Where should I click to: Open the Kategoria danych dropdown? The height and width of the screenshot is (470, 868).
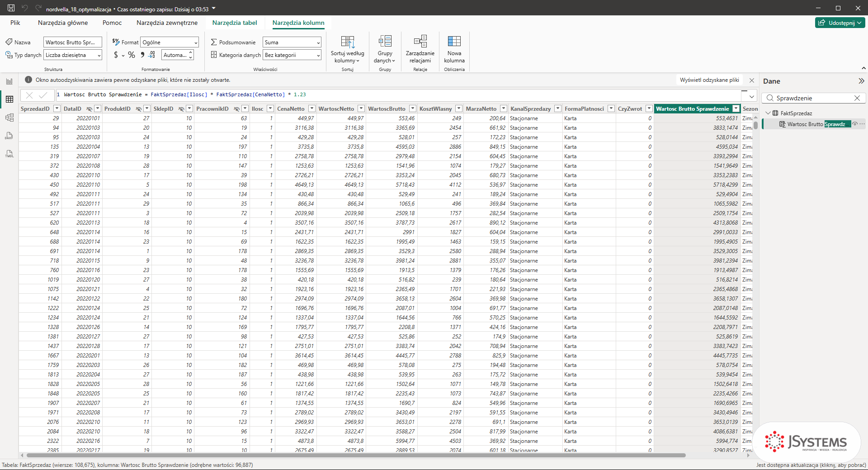pyautogui.click(x=292, y=55)
